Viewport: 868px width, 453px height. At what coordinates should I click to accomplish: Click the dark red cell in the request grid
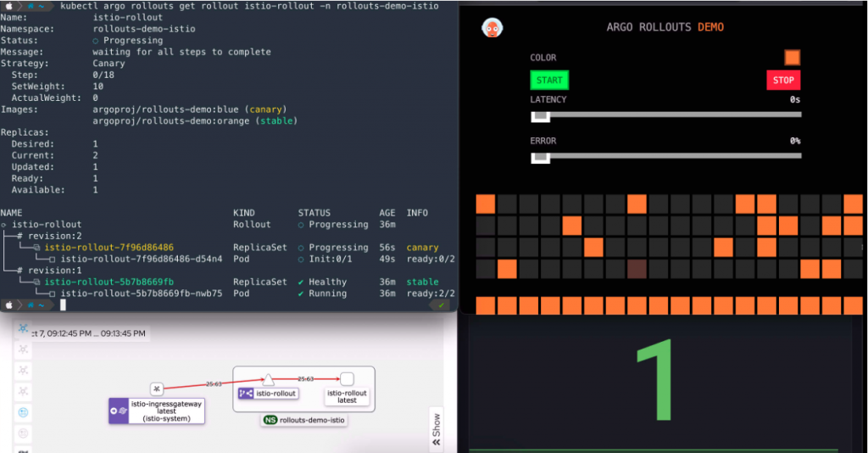pyautogui.click(x=637, y=269)
